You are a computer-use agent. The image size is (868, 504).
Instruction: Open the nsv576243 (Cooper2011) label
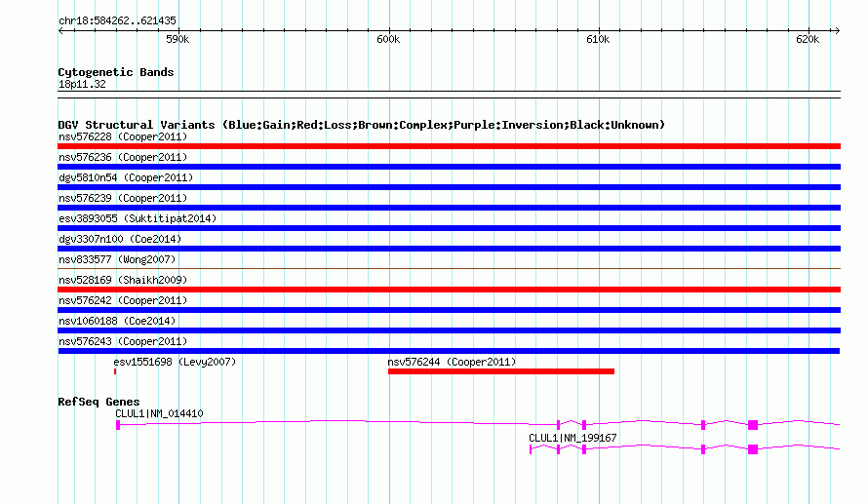pyautogui.click(x=123, y=341)
